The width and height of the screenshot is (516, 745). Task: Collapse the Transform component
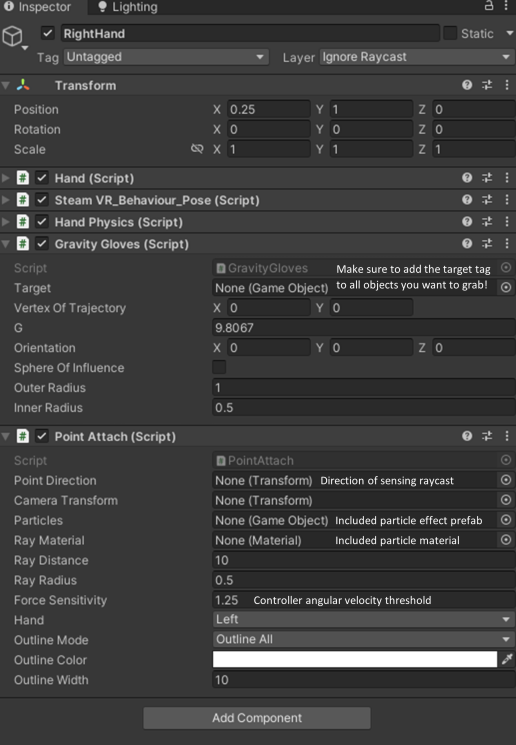[x=6, y=86]
